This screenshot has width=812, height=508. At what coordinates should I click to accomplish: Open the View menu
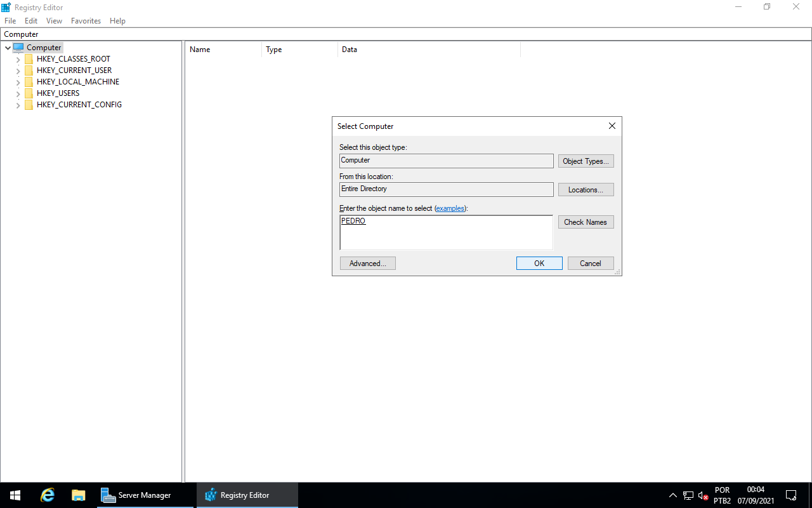(54, 20)
